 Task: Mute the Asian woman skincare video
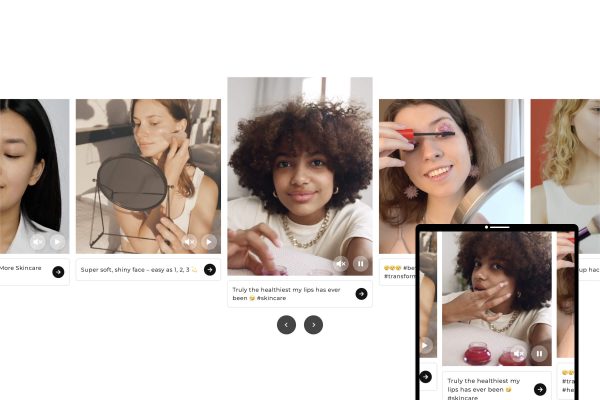pos(38,242)
